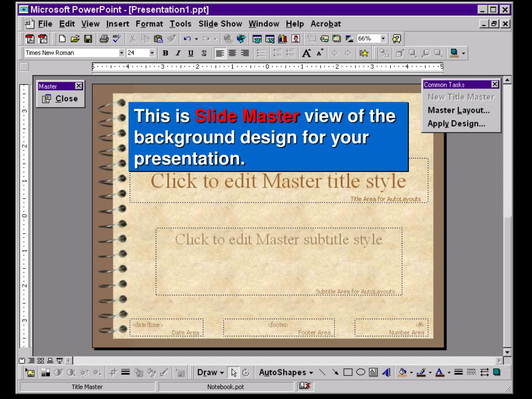Viewport: 532px width, 399px height.
Task: Expand the Font Color arrow
Action: (449, 373)
